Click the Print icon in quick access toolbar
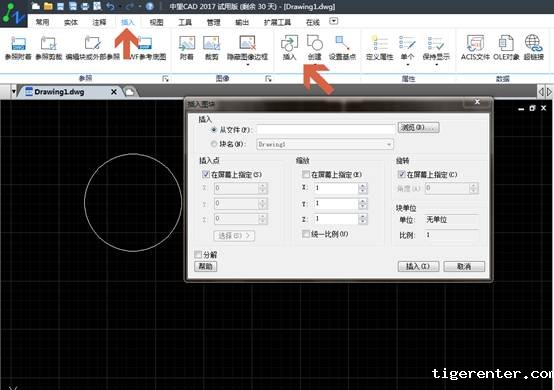This screenshot has width=554, height=390. [85, 6]
